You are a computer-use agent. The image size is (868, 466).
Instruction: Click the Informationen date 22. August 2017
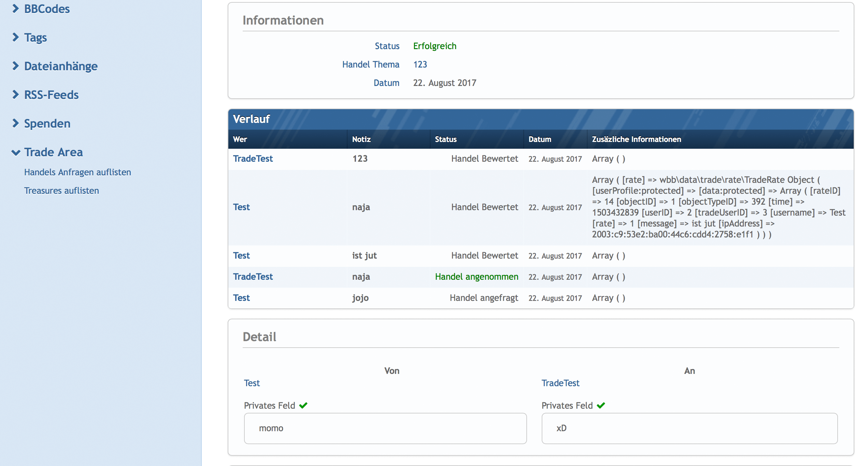(x=445, y=83)
